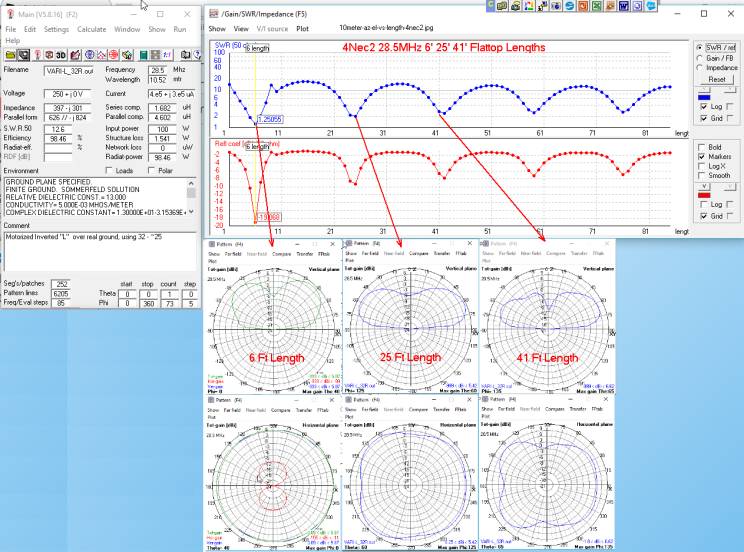The image size is (744, 552).
Task: Open the Calculate menu
Action: pyautogui.click(x=91, y=29)
